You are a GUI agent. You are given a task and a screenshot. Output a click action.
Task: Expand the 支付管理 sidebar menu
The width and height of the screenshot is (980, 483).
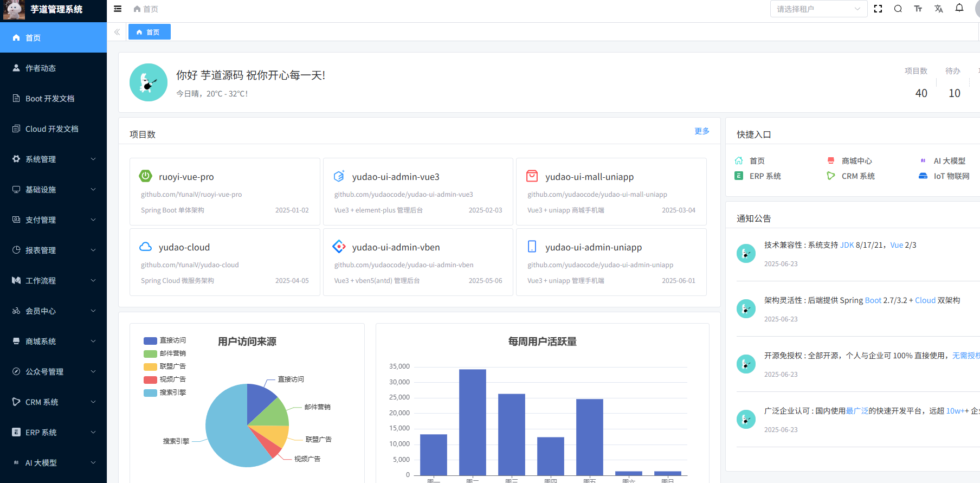coord(53,220)
